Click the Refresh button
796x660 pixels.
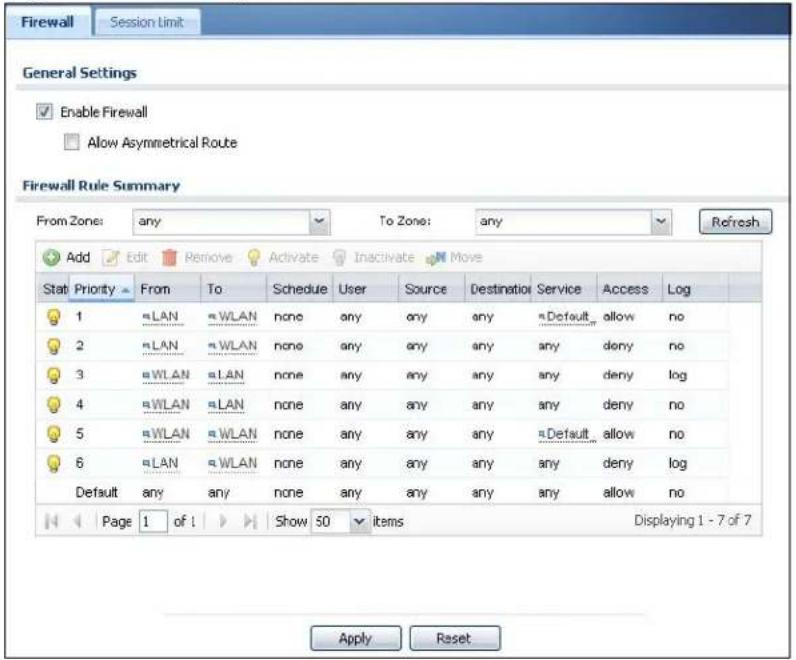click(x=735, y=222)
